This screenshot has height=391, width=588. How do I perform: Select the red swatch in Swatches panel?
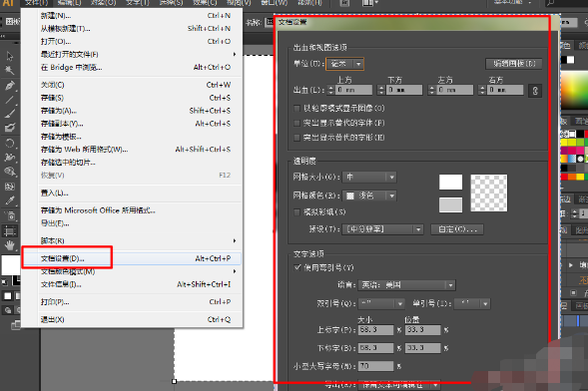(x=564, y=177)
